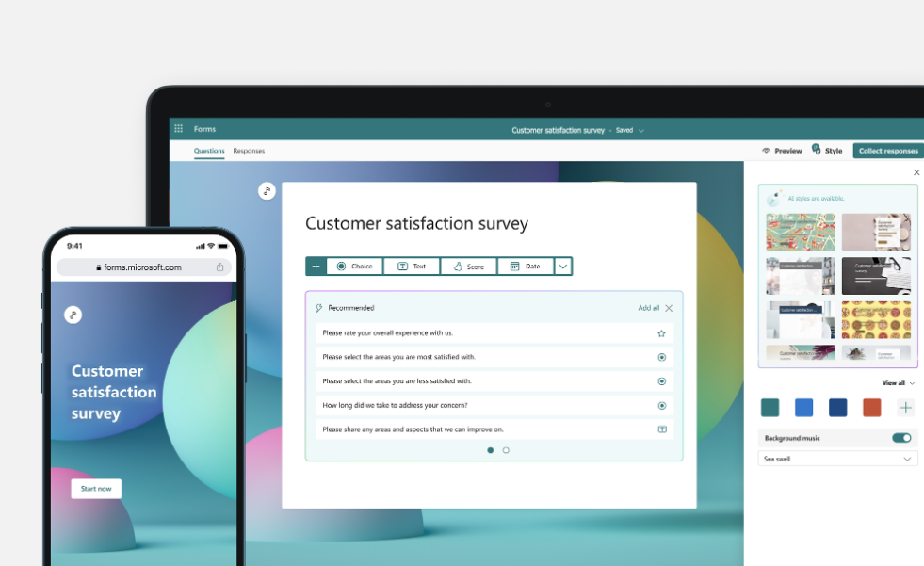The height and width of the screenshot is (566, 924).
Task: Click Collect responses button
Action: coord(888,151)
